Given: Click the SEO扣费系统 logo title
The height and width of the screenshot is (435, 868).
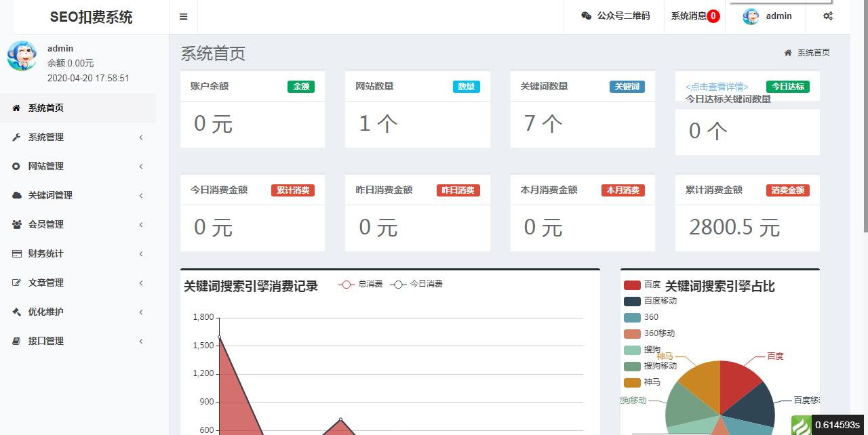Looking at the screenshot, I should pyautogui.click(x=92, y=18).
